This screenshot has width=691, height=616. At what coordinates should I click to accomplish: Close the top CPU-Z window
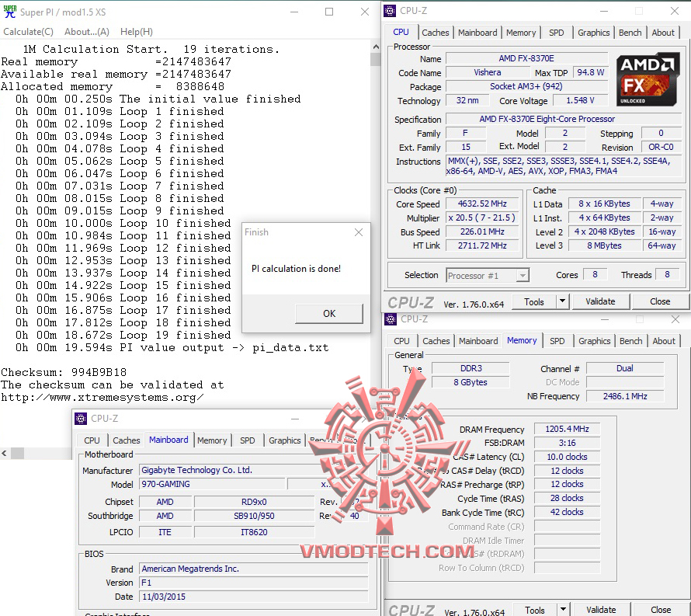coord(674,11)
